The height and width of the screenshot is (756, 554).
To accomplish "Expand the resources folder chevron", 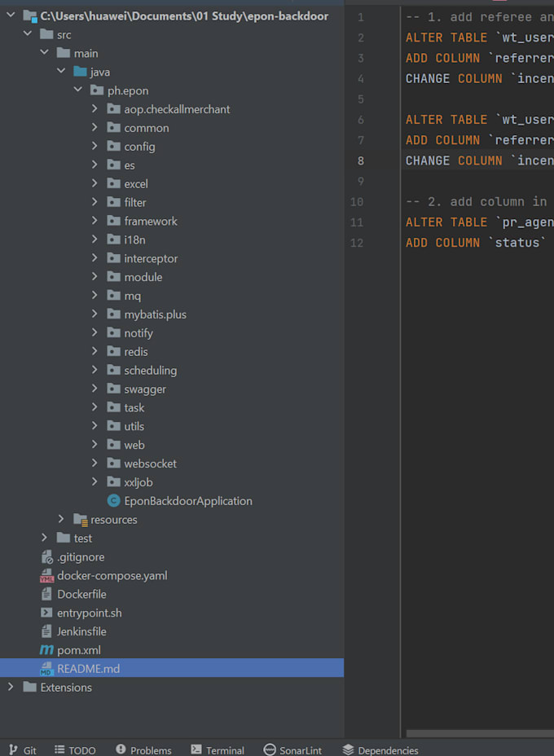I will pyautogui.click(x=61, y=519).
